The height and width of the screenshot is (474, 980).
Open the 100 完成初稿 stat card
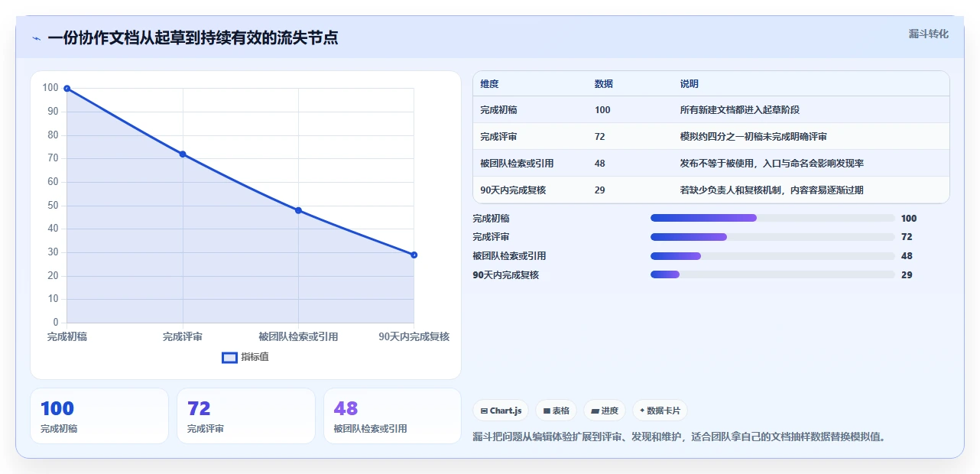(x=99, y=416)
